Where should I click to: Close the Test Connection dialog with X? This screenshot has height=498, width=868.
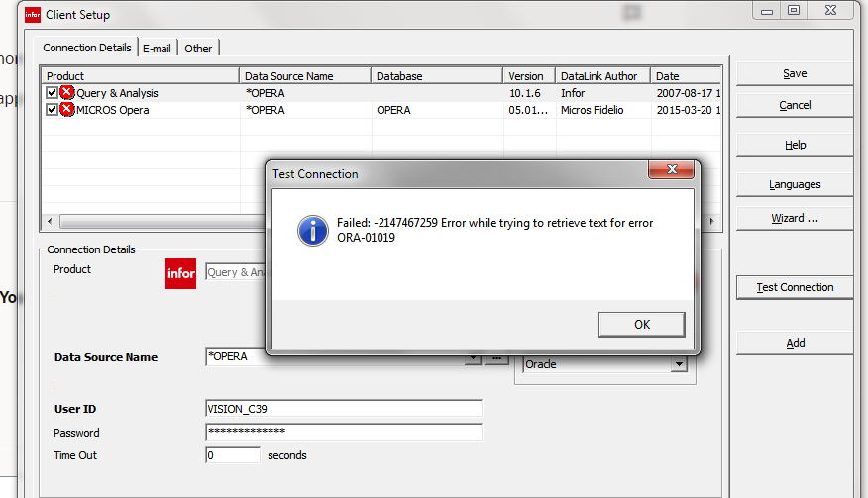(671, 172)
